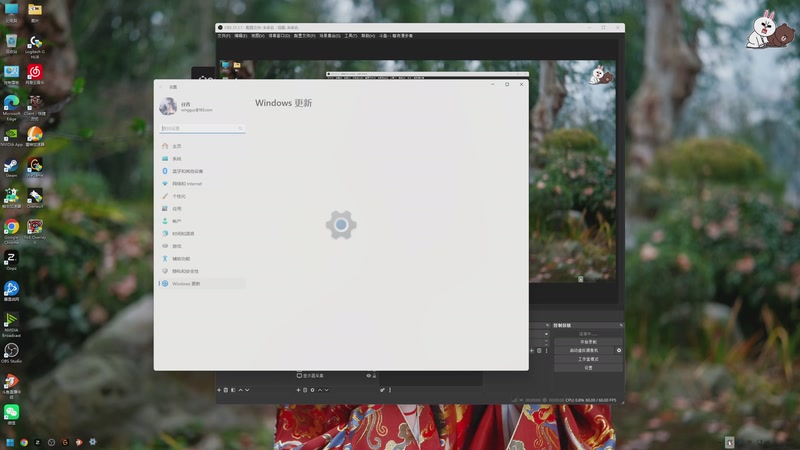Remove transition with trash icon in OBS
Image resolution: width=800 pixels, height=450 pixels.
point(539,351)
